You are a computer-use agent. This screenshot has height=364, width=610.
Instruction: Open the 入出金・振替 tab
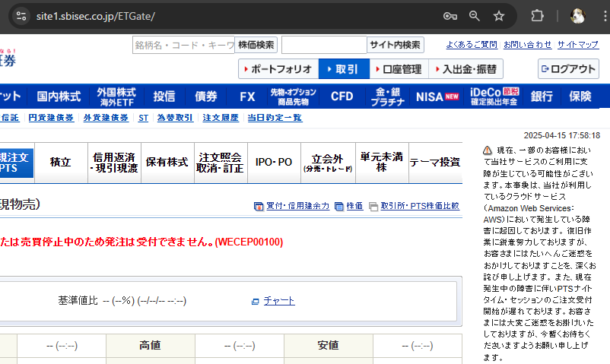tap(465, 69)
